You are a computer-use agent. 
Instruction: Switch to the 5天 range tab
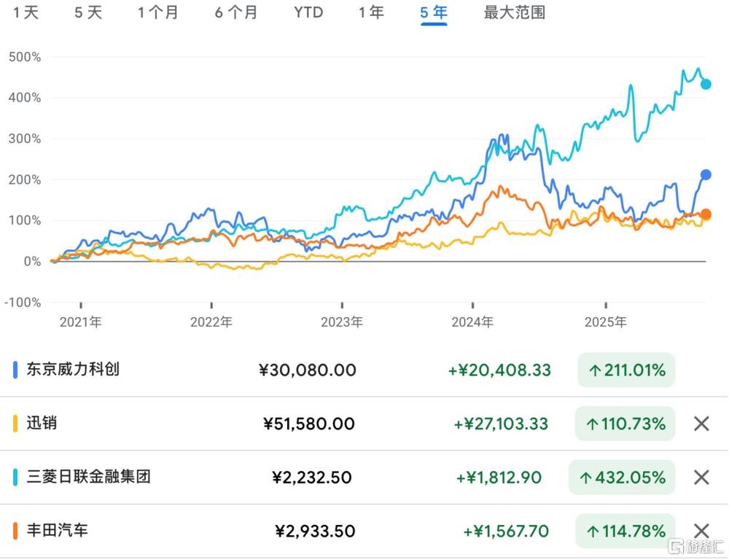pos(88,13)
